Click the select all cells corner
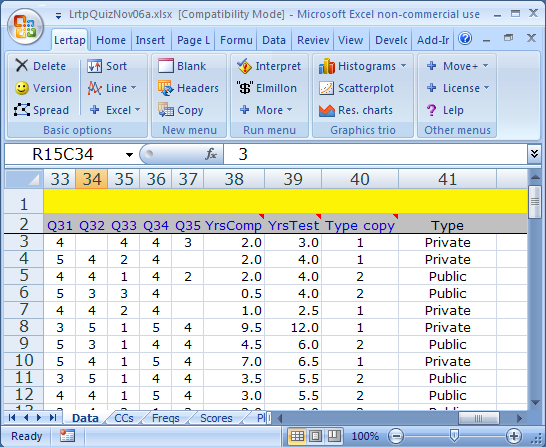This screenshot has width=546, height=447. coord(24,179)
